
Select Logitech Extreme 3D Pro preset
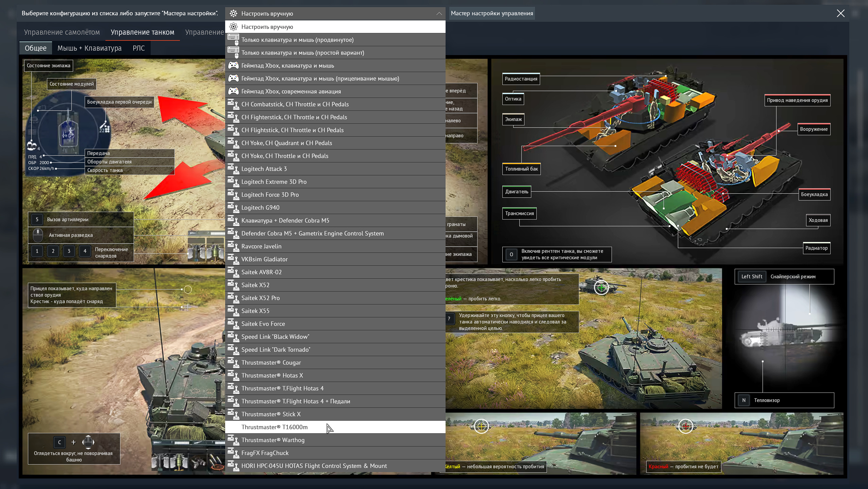(274, 182)
